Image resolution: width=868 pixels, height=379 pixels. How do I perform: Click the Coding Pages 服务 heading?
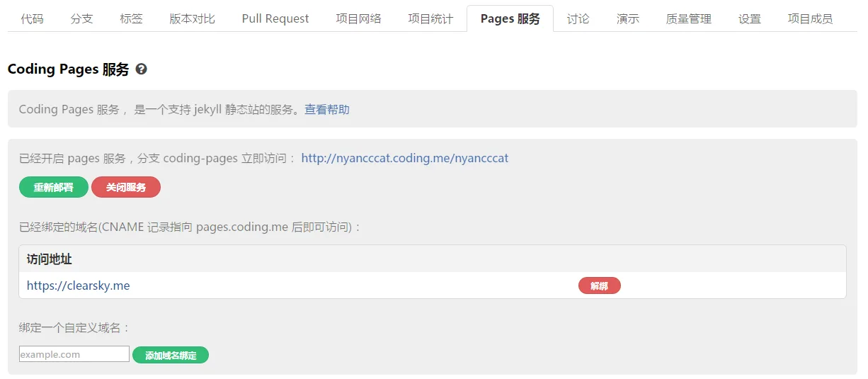point(69,69)
